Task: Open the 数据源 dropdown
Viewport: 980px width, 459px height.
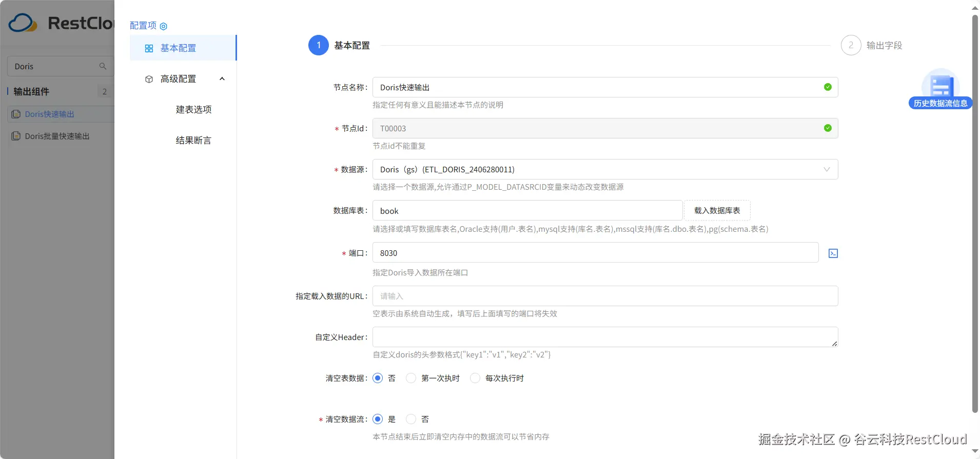Action: click(x=605, y=169)
